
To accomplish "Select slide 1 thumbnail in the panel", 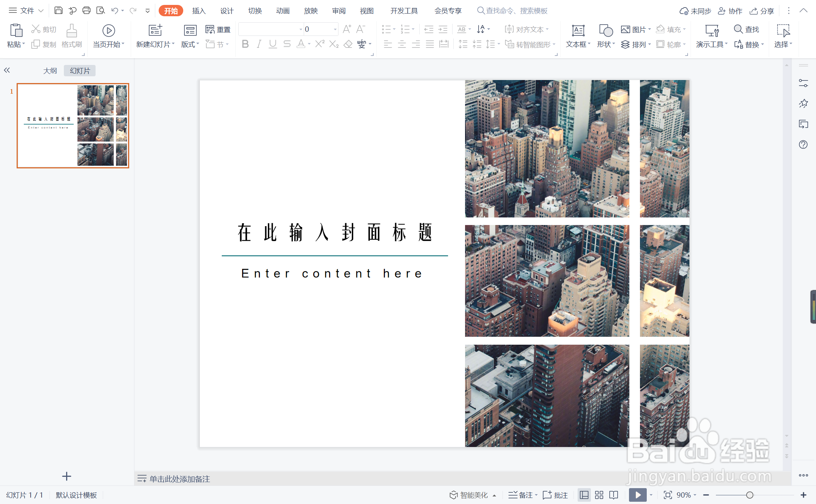I will (x=73, y=126).
